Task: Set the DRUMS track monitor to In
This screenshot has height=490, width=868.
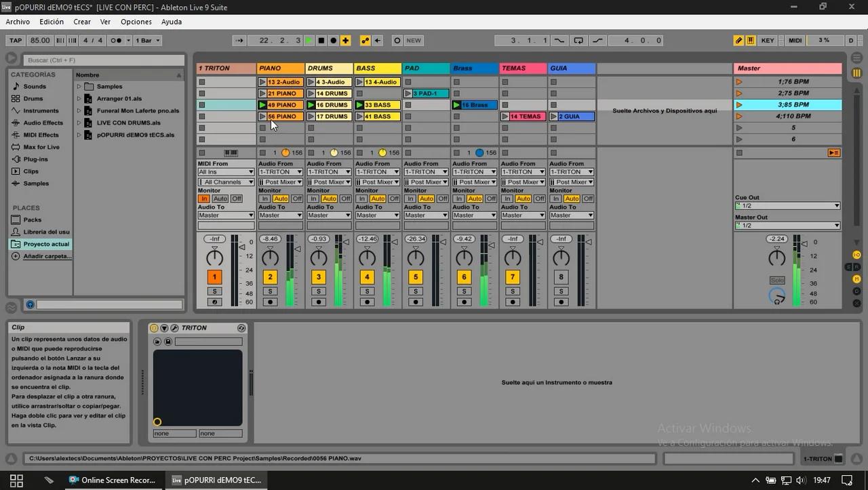Action: 314,199
